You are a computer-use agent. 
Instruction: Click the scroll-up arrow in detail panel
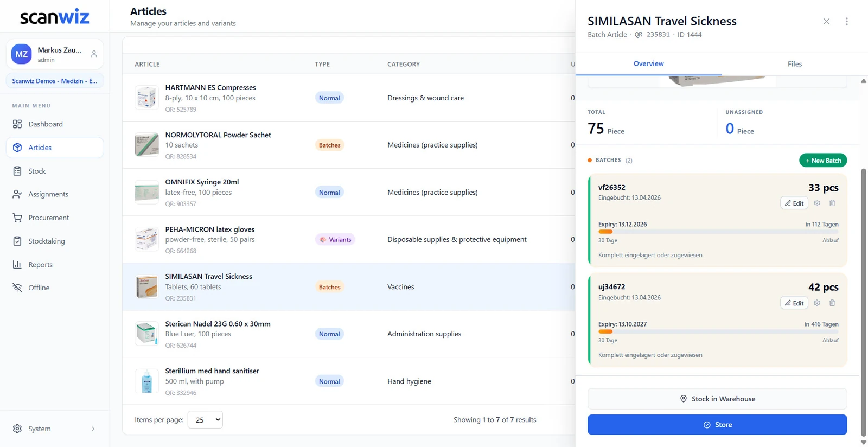pyautogui.click(x=864, y=81)
